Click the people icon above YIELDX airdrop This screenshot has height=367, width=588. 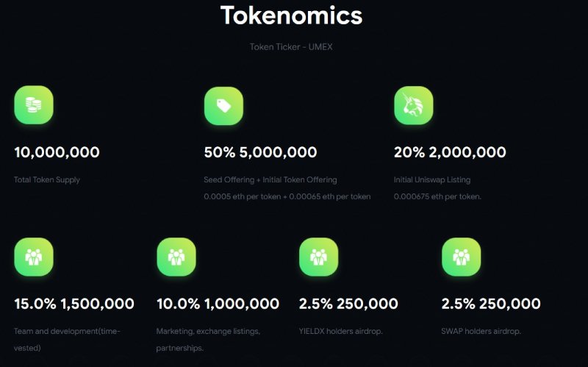pos(318,257)
